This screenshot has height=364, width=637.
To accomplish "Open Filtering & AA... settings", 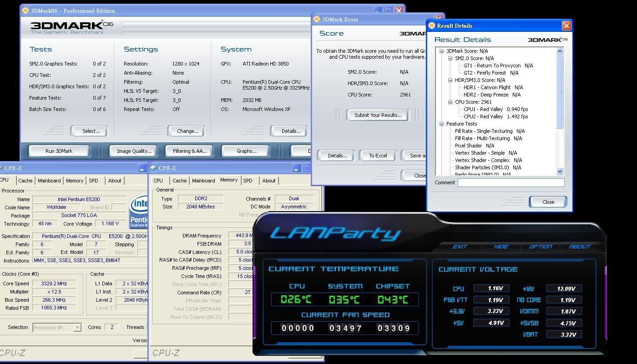I will (x=190, y=151).
